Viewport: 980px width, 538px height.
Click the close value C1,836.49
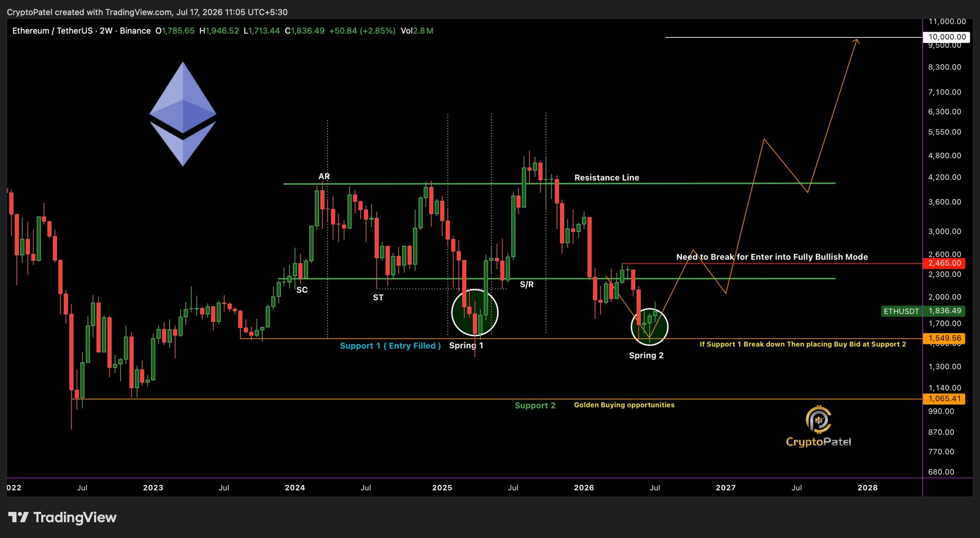tap(304, 31)
